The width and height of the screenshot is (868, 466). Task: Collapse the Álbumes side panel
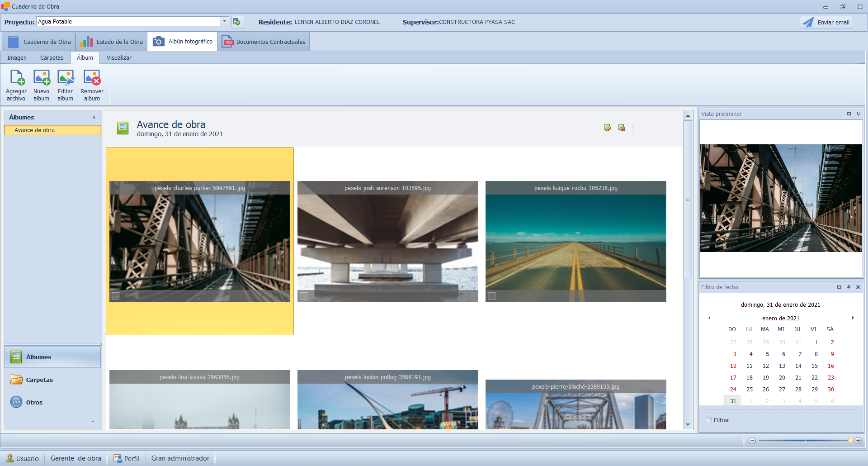pyautogui.click(x=94, y=118)
